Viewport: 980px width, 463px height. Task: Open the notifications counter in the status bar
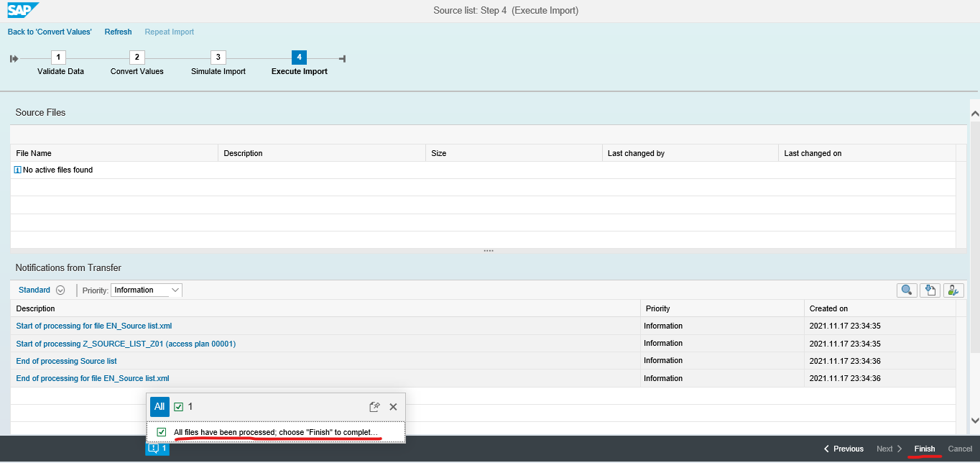[x=157, y=448]
